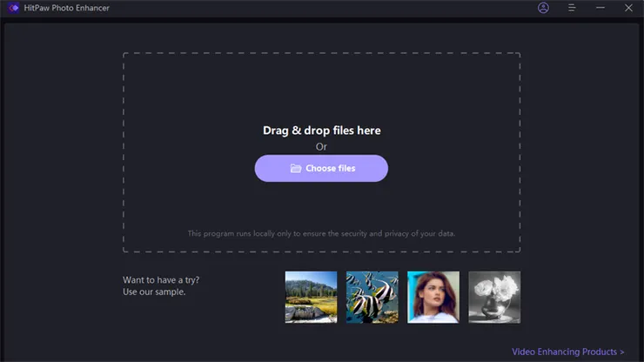The image size is (644, 362).
Task: Click the Drag & drop files here text
Action: point(322,131)
